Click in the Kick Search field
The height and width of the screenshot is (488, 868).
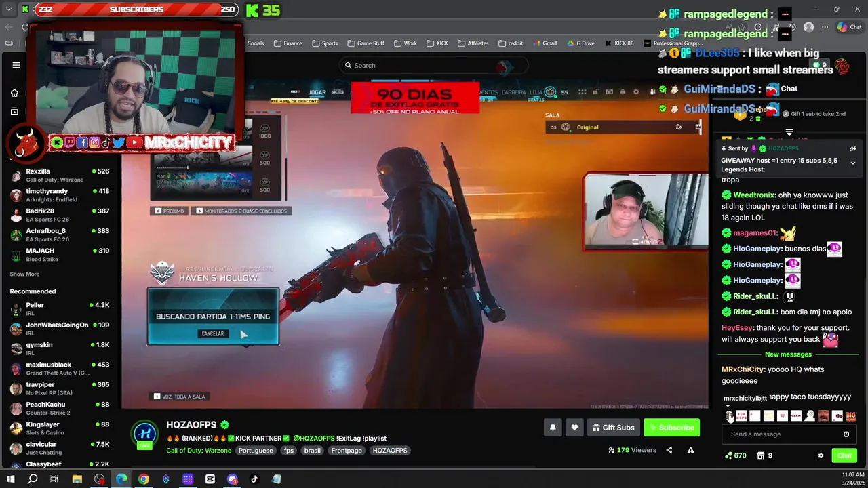pos(434,65)
